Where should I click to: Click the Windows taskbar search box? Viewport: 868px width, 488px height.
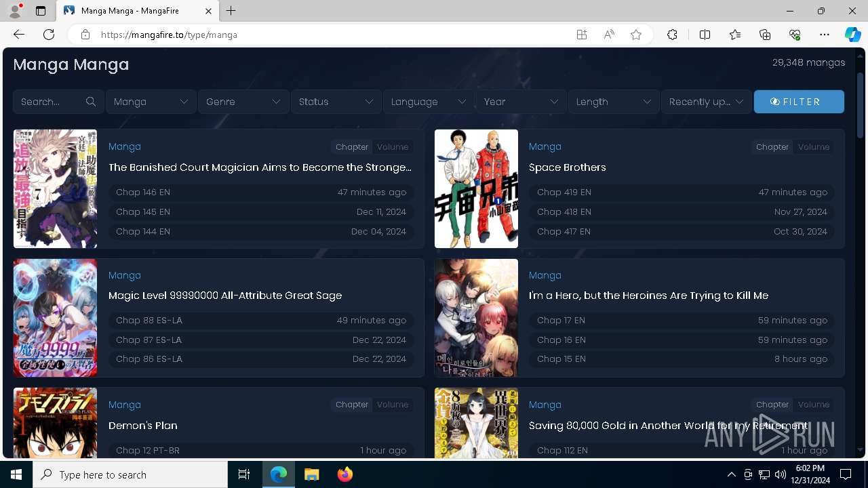[130, 474]
